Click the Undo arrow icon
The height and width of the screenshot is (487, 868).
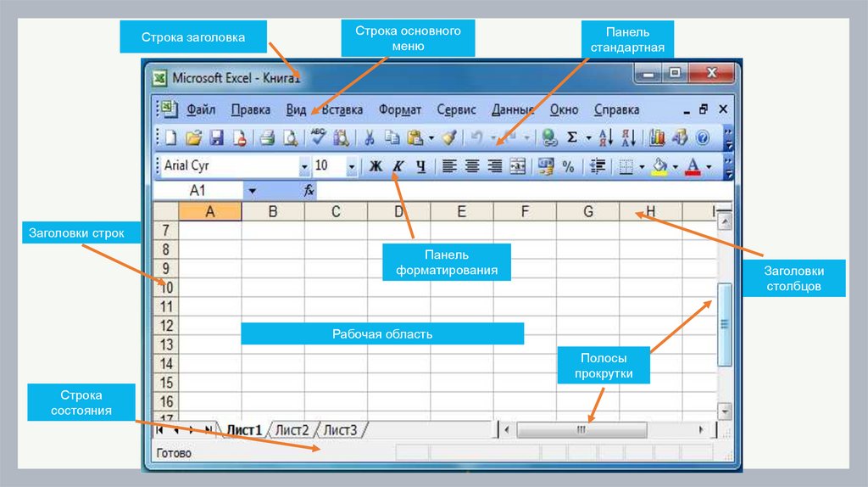(476, 137)
